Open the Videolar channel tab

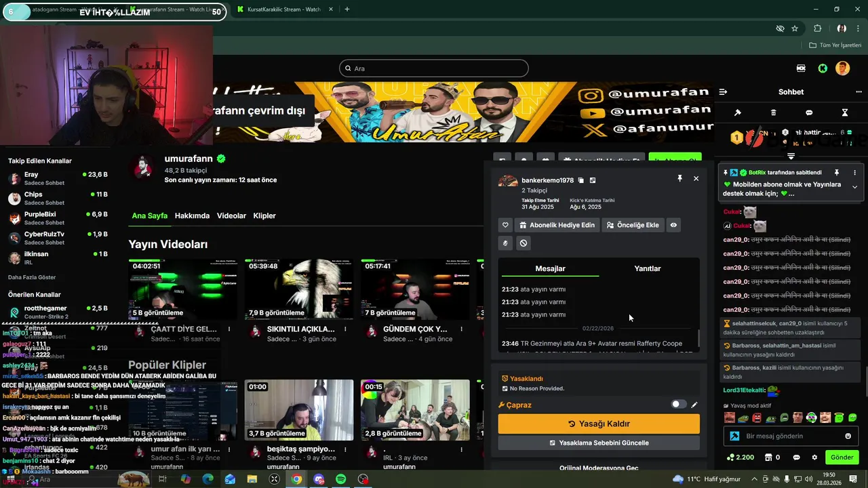tap(231, 216)
